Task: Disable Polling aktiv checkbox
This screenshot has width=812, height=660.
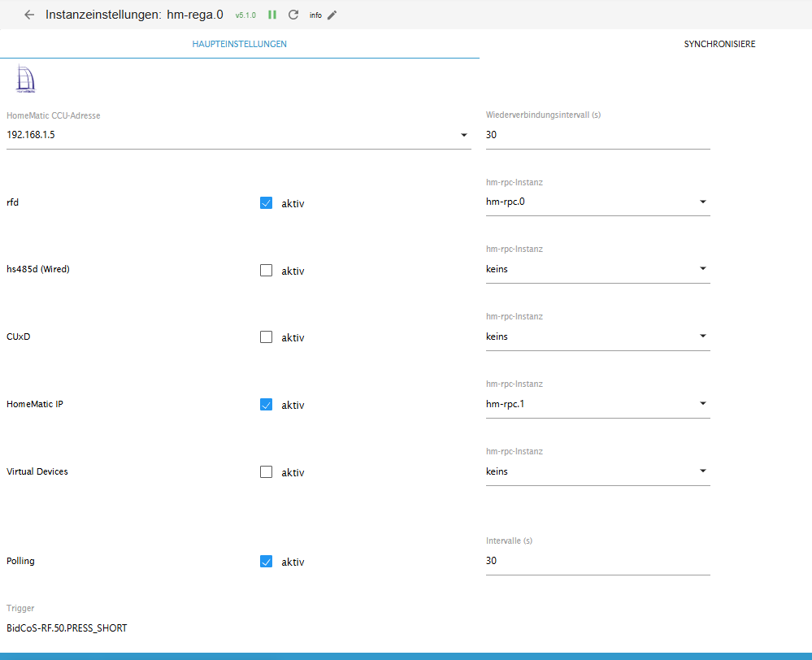Action: (266, 561)
